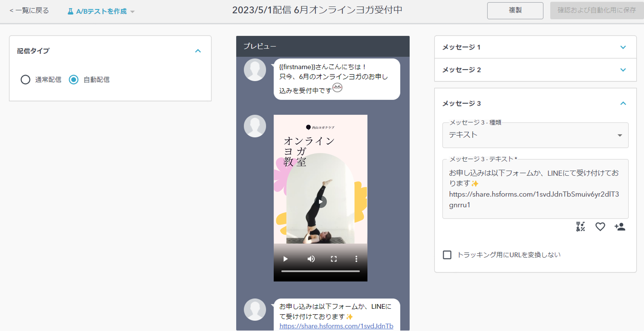Screen dimensions: 644x331
Task: Check トラッキング用にURLを変換しない checkbox
Action: pos(447,255)
